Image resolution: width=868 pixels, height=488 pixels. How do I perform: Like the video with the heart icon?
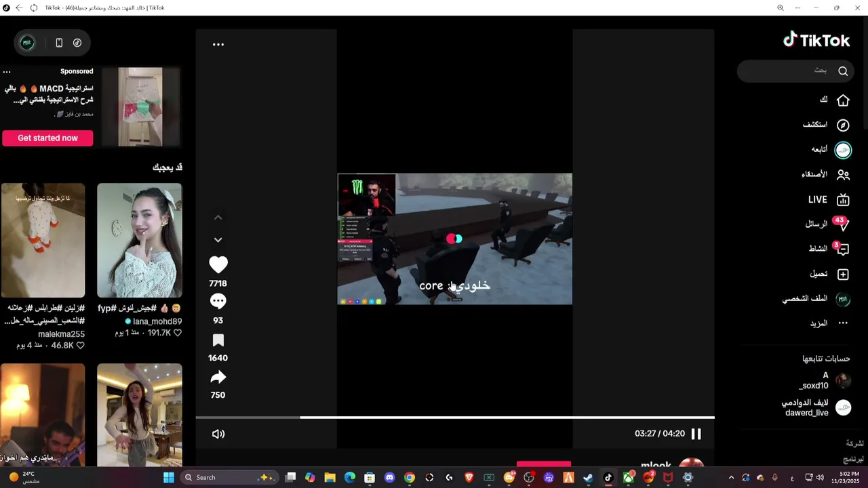pyautogui.click(x=218, y=265)
